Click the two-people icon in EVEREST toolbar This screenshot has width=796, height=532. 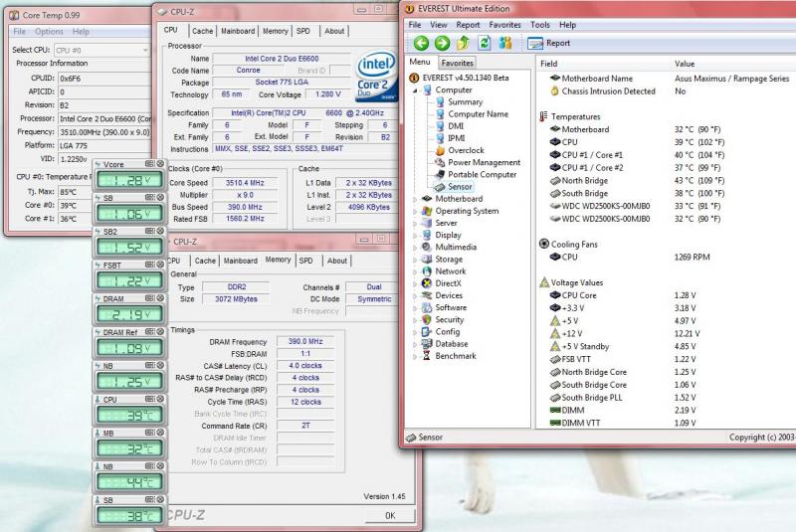point(505,43)
